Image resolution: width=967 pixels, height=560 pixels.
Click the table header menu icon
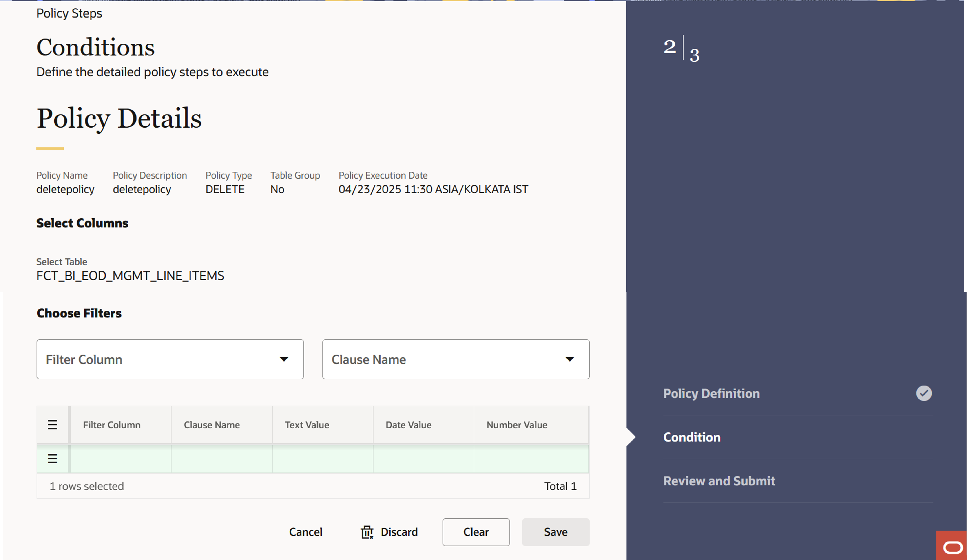(x=52, y=425)
